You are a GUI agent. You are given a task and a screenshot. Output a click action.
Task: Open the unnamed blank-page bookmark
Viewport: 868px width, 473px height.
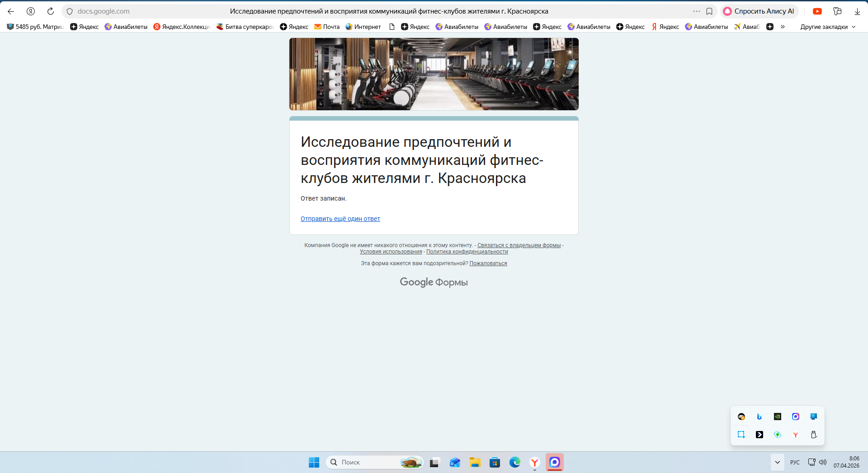click(392, 27)
